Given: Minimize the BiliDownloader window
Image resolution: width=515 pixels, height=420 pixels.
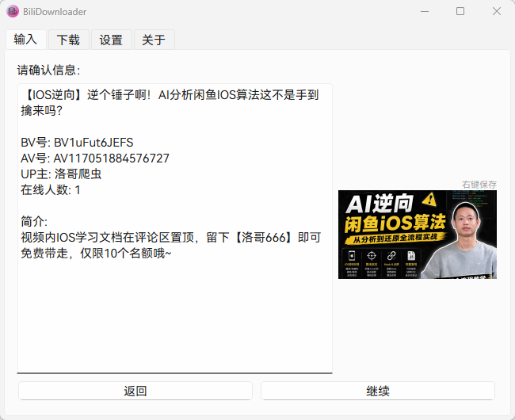Looking at the screenshot, I should [x=425, y=12].
